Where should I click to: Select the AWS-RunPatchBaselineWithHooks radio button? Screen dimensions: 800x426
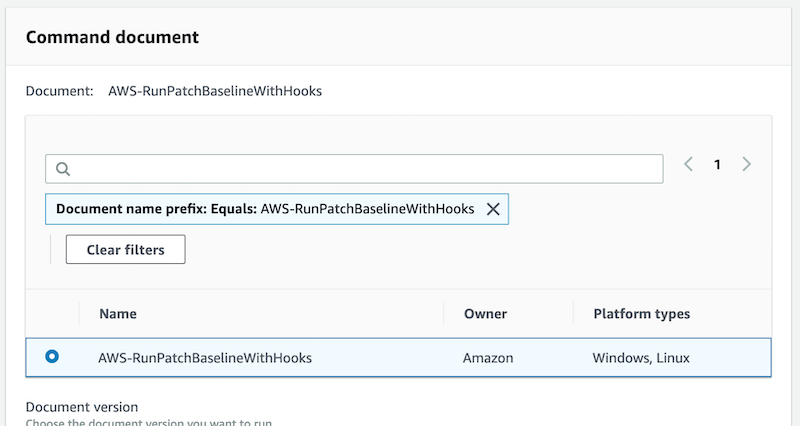coord(52,356)
